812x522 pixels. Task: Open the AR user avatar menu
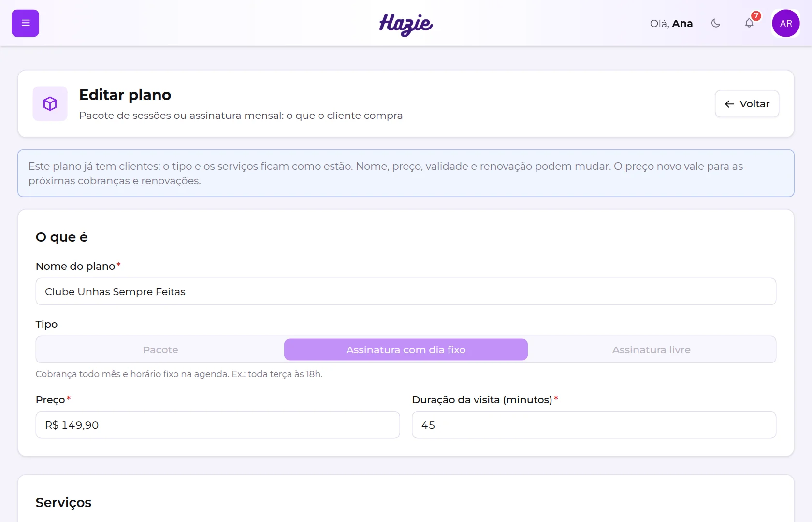[x=786, y=23]
